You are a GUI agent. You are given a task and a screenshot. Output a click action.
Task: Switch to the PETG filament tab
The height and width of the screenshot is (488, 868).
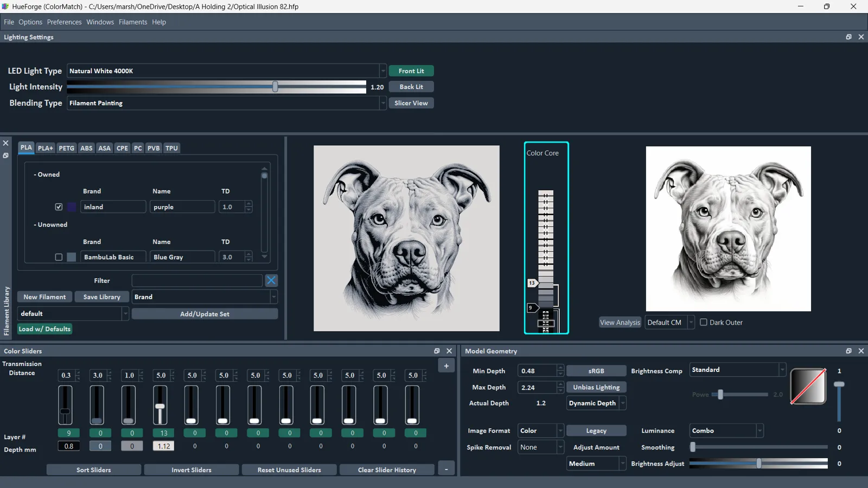coord(66,148)
